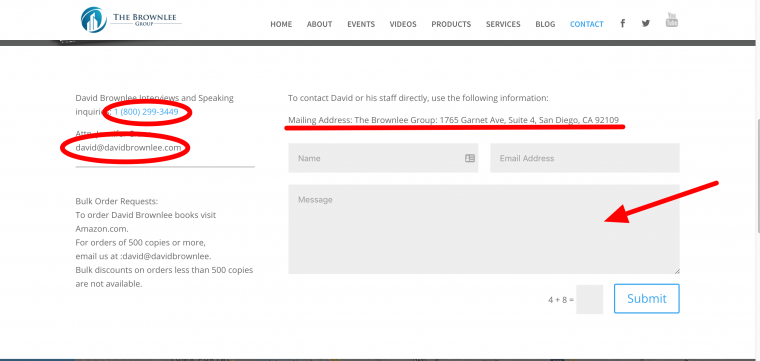Open the YouTube icon link
Screen dimensions: 760x361
pos(671,20)
